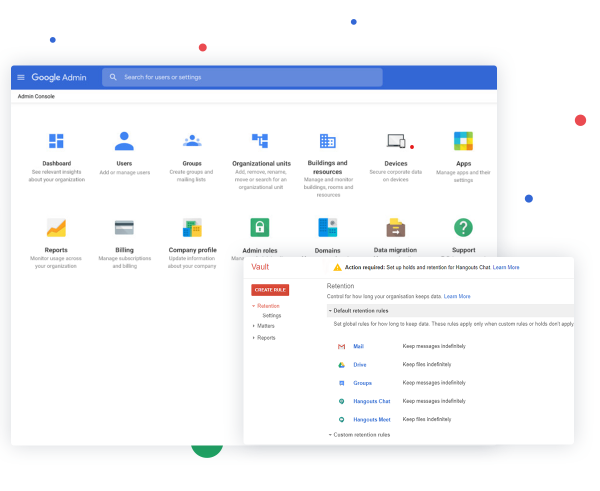Open the Buildings and resources icon
This screenshot has width=600, height=491.
click(x=328, y=141)
